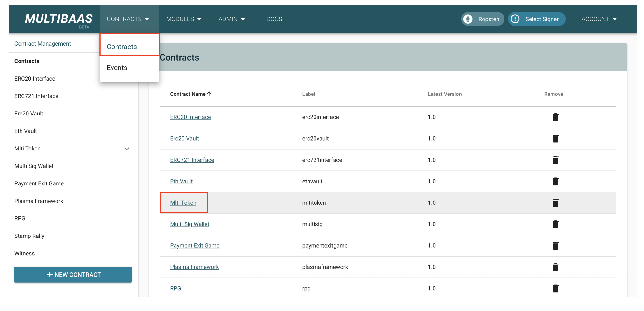Click trash icon in Erc20 Vault row
The height and width of the screenshot is (311, 644).
click(555, 139)
